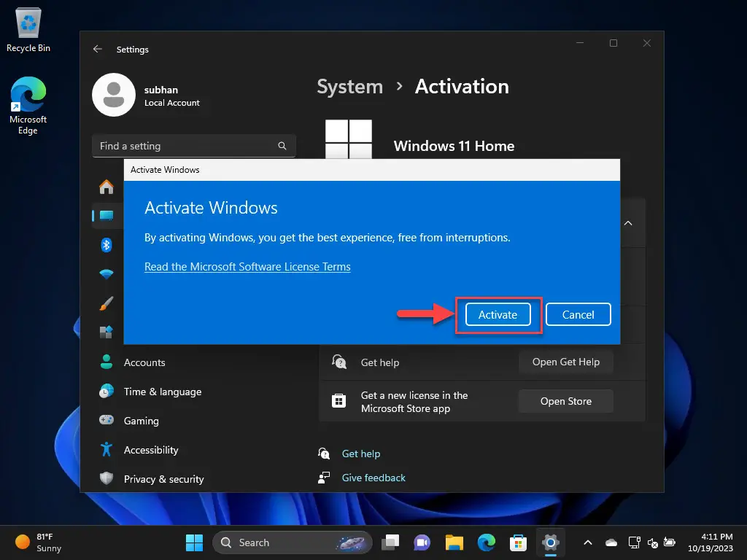This screenshot has height=560, width=747.
Task: Open the OneDrive cloud tray icon
Action: (x=611, y=542)
